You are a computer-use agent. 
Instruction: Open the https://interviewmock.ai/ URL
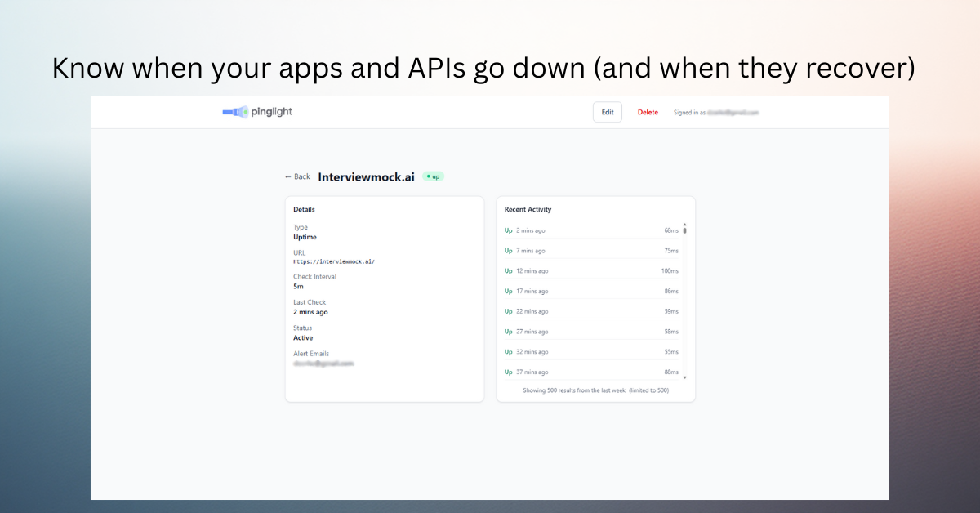[334, 261]
